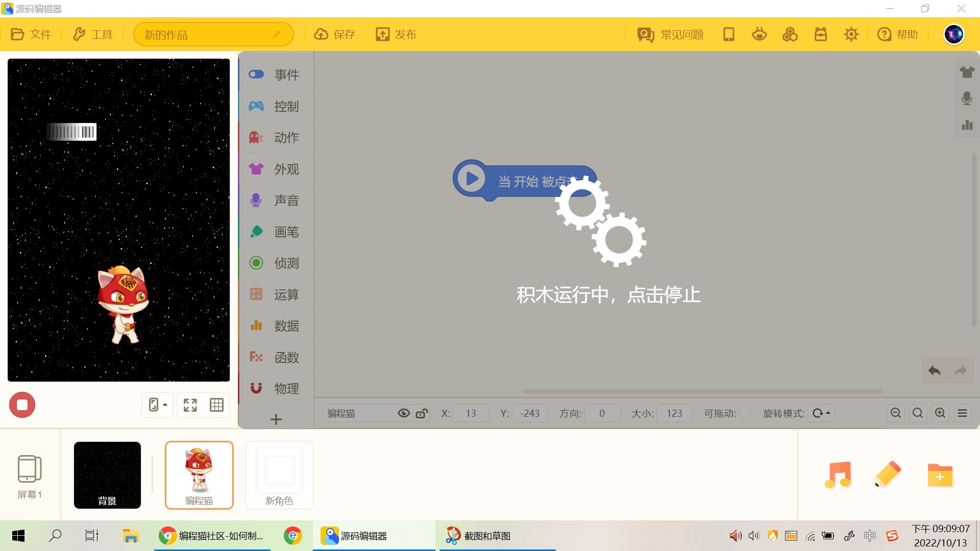Open the asset library folder icon
980x551 pixels.
pyautogui.click(x=940, y=475)
